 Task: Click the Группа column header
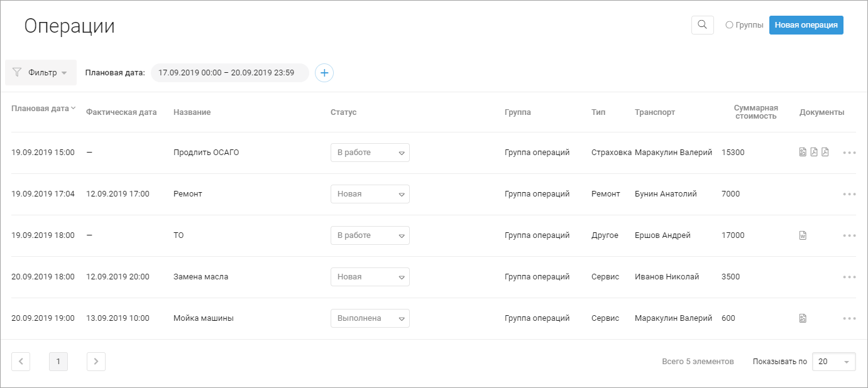tap(518, 112)
